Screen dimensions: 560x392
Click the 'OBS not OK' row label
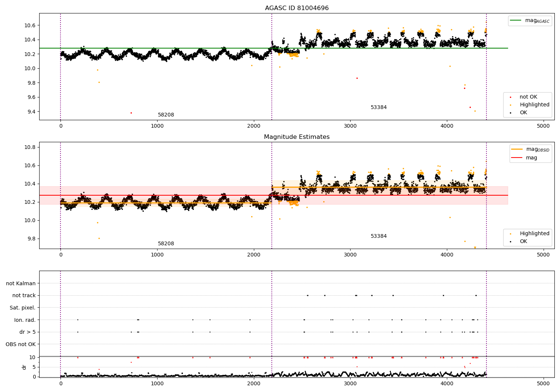21,344
